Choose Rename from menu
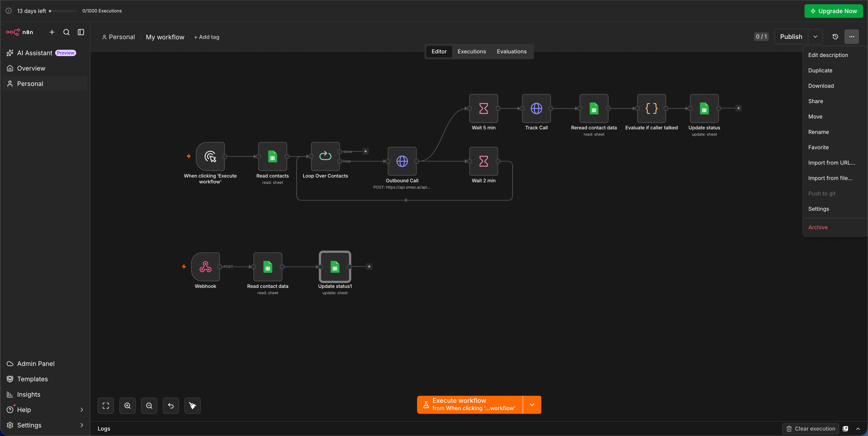 835,132
